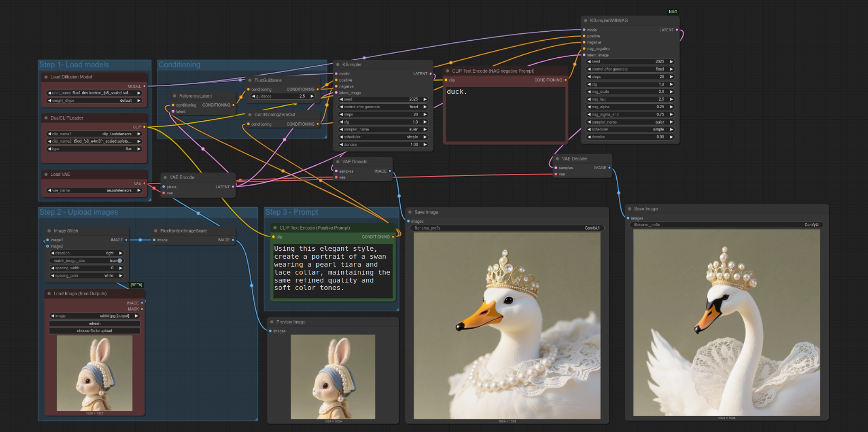The height and width of the screenshot is (432, 868).
Task: Click the rabbit thumbnail in Load Image node
Action: pos(94,373)
